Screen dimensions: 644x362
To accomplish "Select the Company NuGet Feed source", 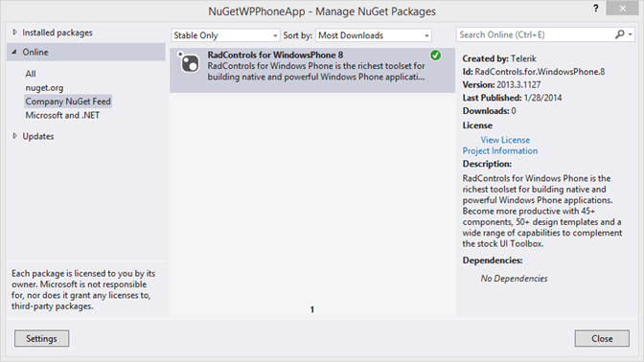I will [x=68, y=102].
